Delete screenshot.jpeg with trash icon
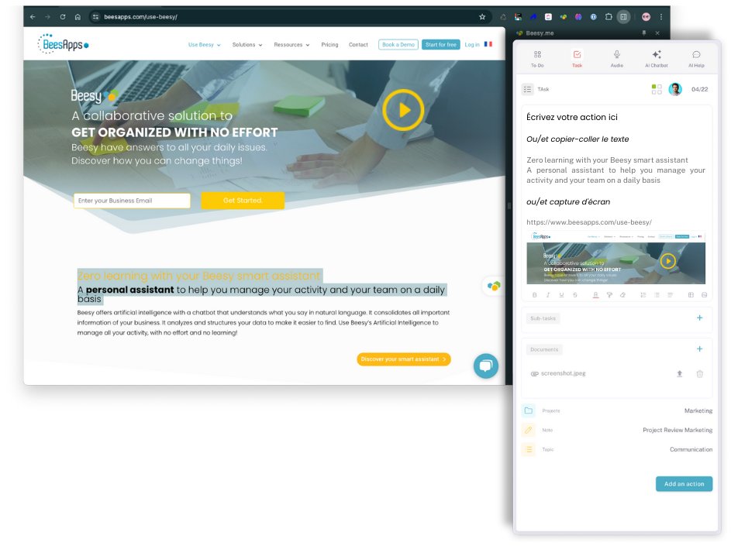731x560 pixels. [699, 373]
